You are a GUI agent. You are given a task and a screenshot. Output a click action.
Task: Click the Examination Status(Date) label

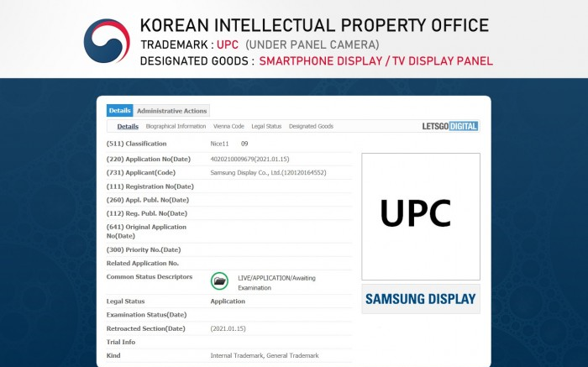pos(147,315)
